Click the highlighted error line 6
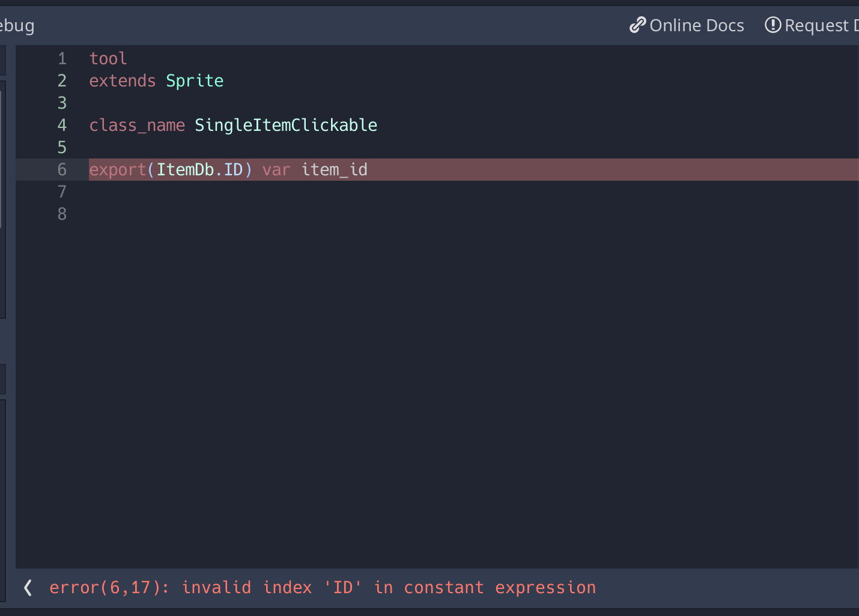This screenshot has width=859, height=616. coord(481,169)
